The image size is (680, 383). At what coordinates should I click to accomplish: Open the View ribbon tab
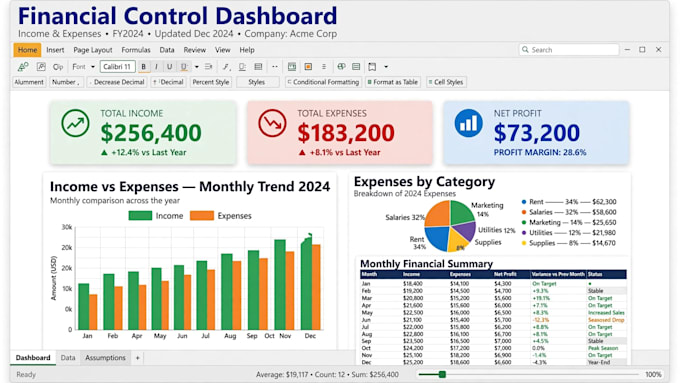222,50
